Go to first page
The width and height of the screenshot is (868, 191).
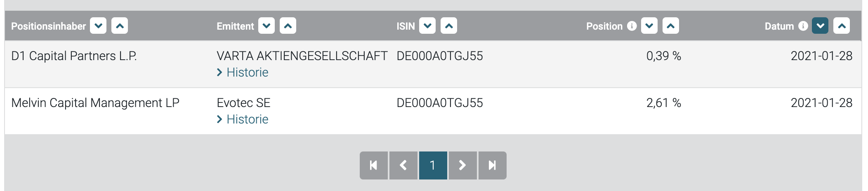pos(374,165)
